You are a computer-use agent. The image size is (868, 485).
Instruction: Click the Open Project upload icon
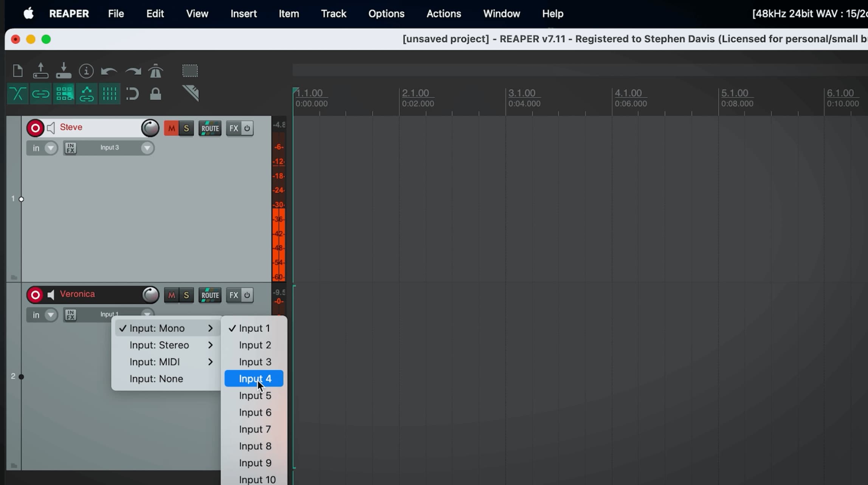[40, 71]
